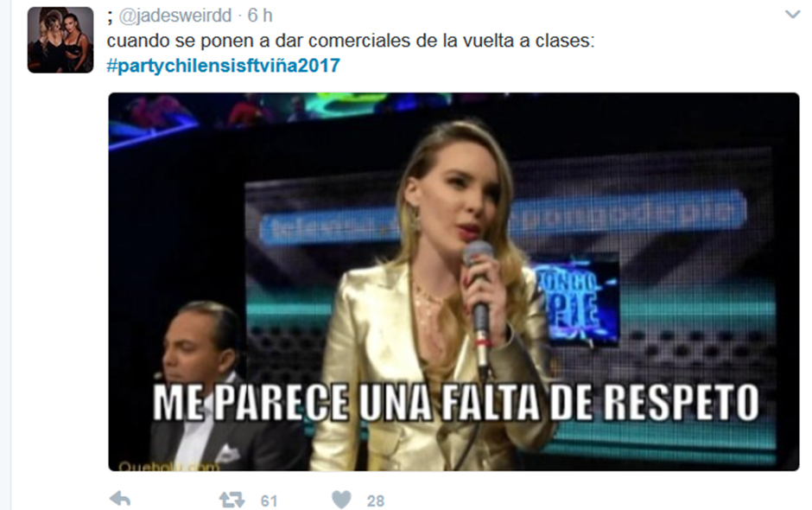Click the Quebolu.com watermark in the image
The width and height of the screenshot is (812, 510).
click(168, 465)
